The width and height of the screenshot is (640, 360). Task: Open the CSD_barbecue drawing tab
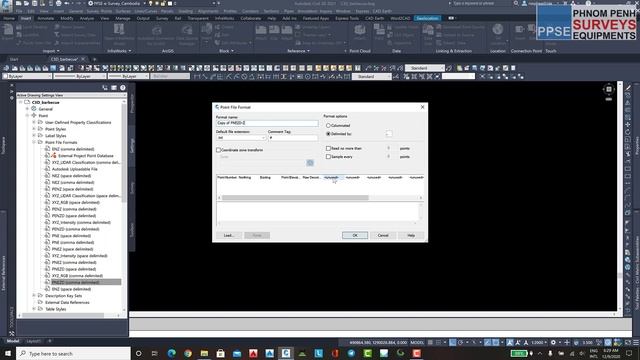pos(64,59)
